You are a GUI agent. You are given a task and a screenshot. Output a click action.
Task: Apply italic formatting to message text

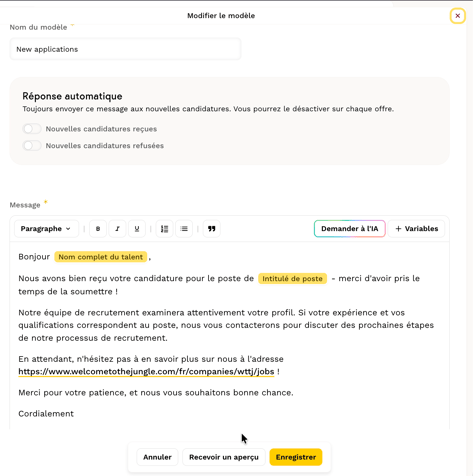(117, 229)
